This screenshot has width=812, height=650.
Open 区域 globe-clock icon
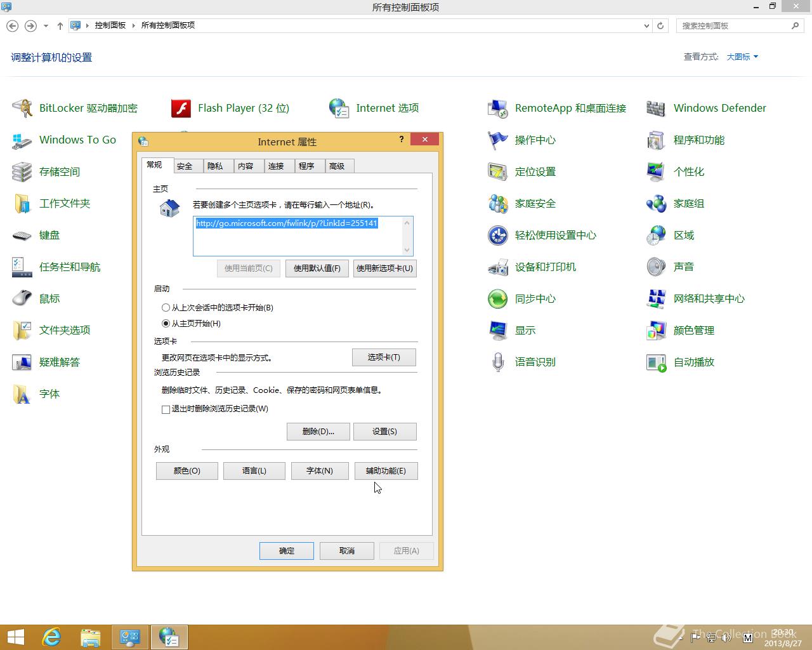[x=657, y=235]
